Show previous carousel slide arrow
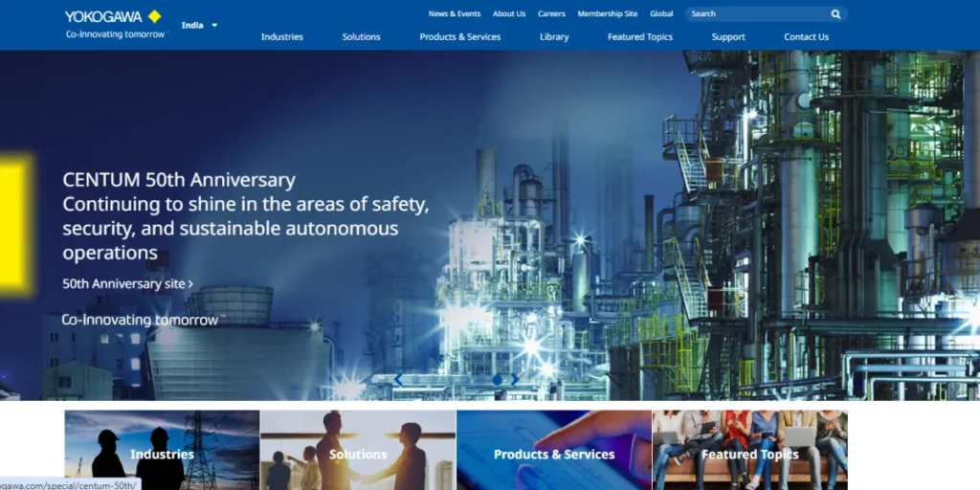 (x=397, y=379)
